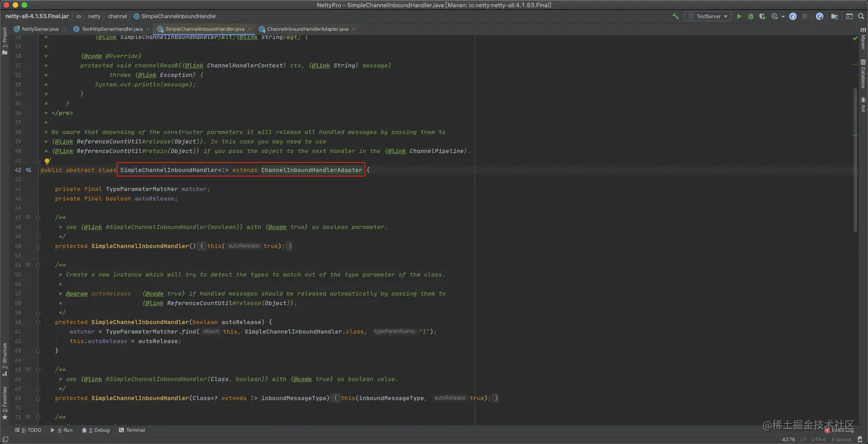This screenshot has width=868, height=444.
Task: Close the ChannelInboundHandlerAdapter.java tab
Action: click(354, 29)
